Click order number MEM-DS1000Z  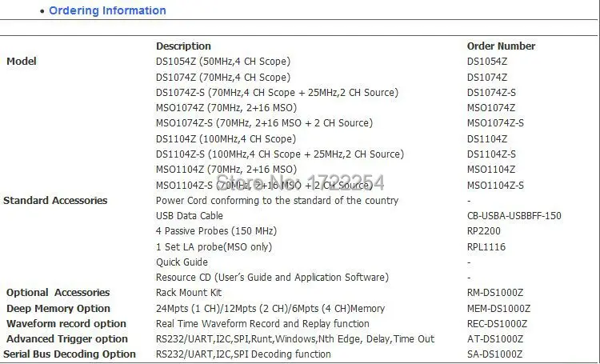[498, 309]
